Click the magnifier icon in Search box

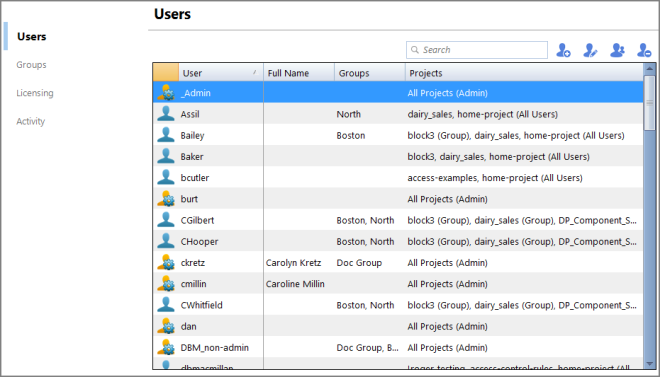415,50
